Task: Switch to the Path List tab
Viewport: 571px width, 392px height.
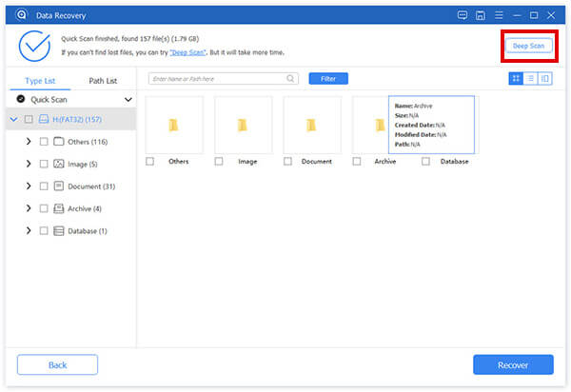Action: coord(103,81)
